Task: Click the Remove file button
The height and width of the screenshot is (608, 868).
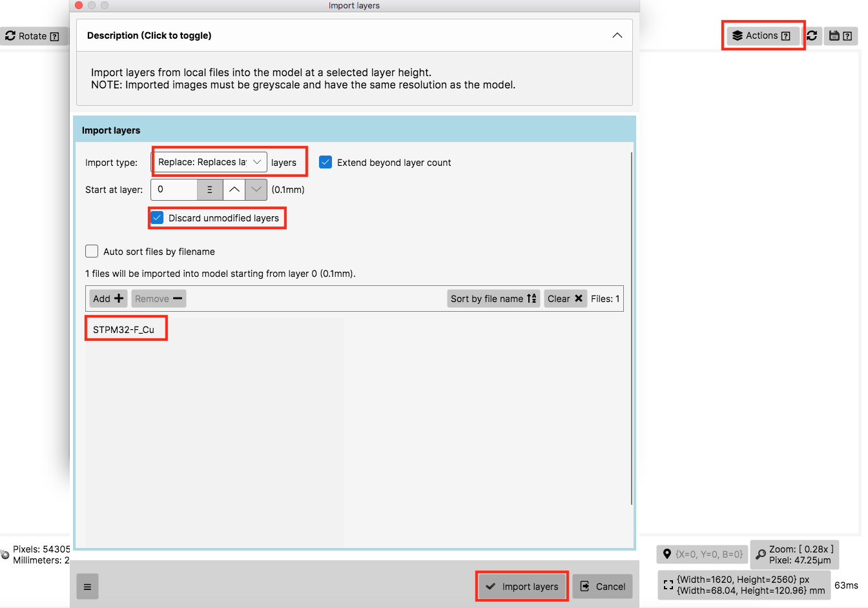Action: tap(159, 298)
